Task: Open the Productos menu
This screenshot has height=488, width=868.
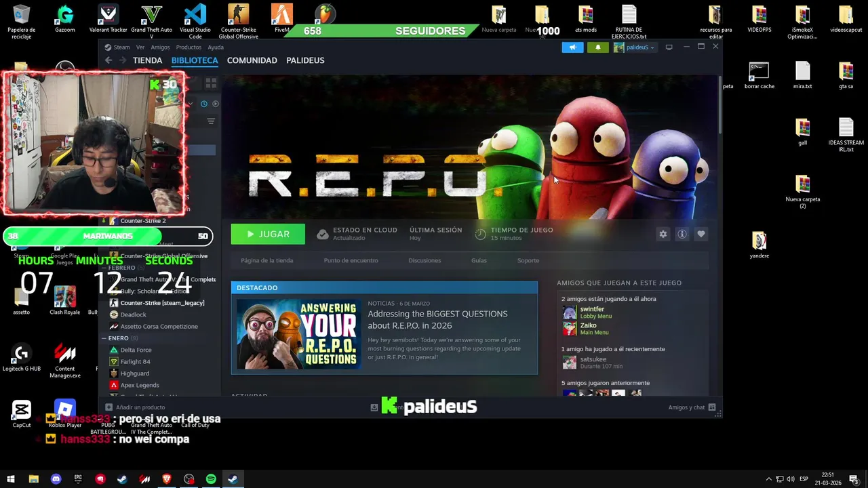Action: tap(189, 47)
